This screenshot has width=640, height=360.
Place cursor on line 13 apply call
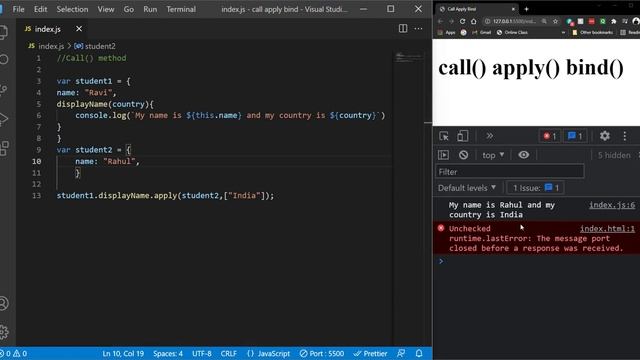[x=165, y=196]
